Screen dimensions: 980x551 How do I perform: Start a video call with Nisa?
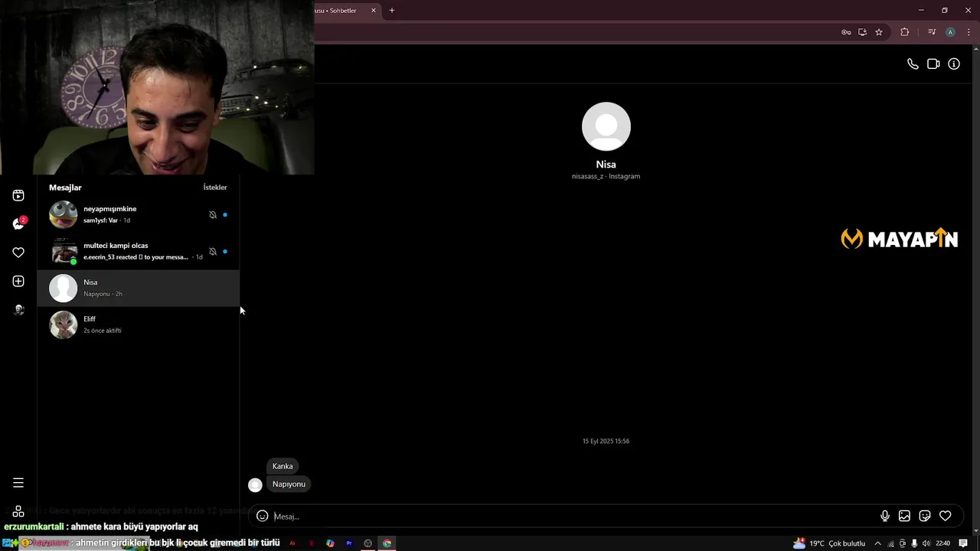[x=933, y=64]
